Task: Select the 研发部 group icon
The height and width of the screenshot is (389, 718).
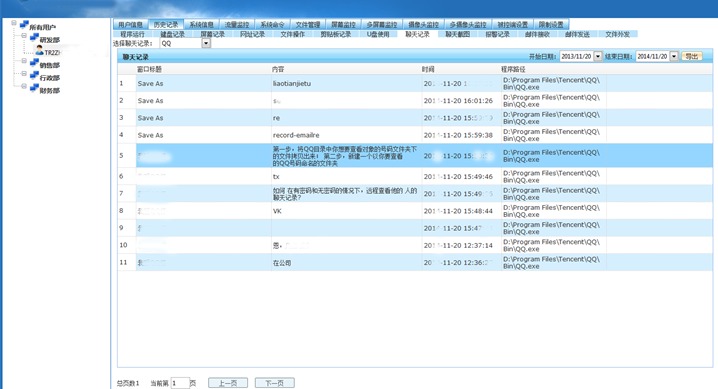Action: point(34,38)
